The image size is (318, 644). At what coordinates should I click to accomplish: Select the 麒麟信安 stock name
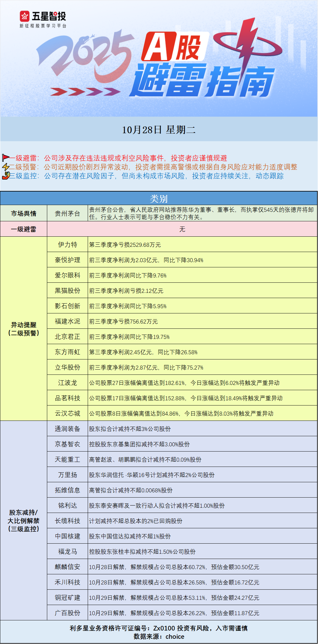pos(67,567)
